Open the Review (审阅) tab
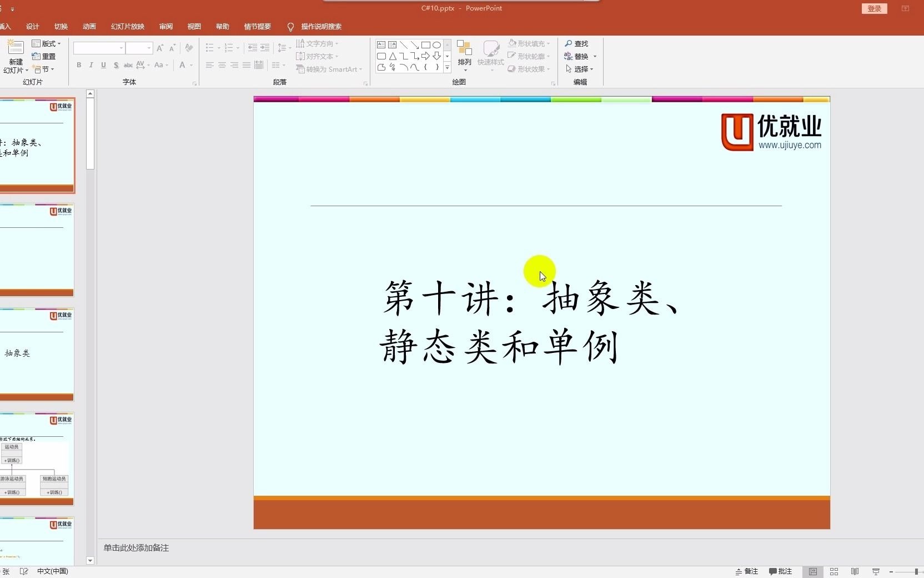 (x=166, y=27)
